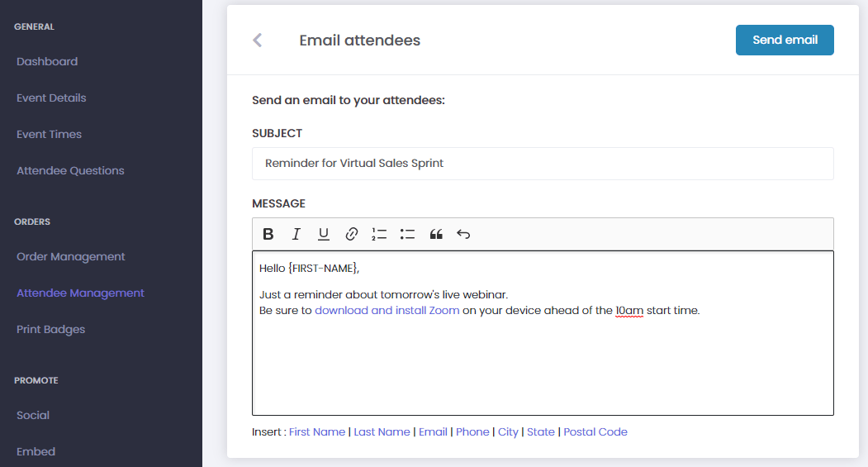Undo the last edit in the editor
868x467 pixels.
[463, 234]
